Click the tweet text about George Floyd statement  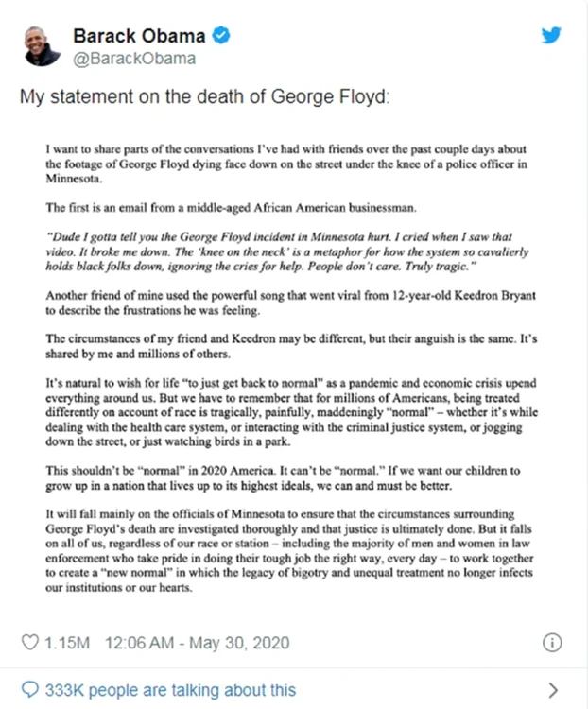pos(204,97)
